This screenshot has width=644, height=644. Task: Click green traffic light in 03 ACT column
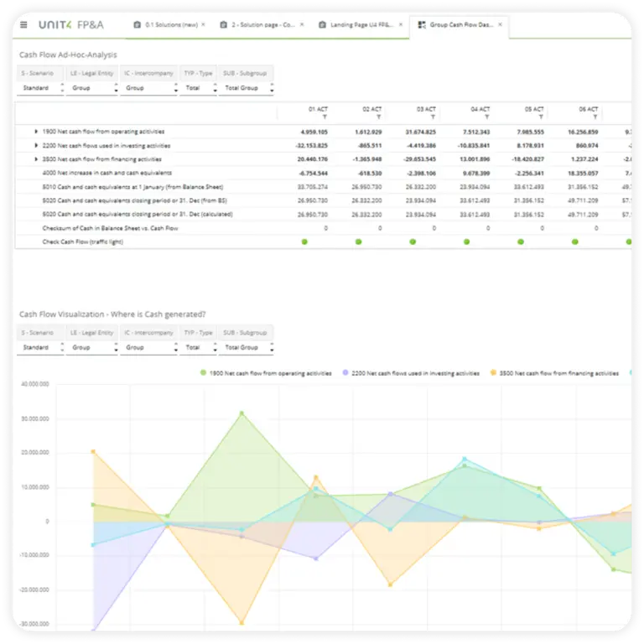[x=413, y=241]
